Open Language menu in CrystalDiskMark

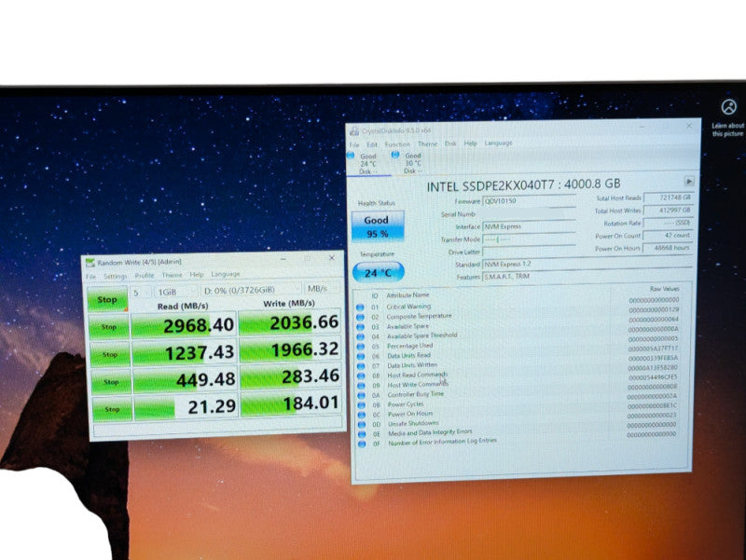[225, 274]
